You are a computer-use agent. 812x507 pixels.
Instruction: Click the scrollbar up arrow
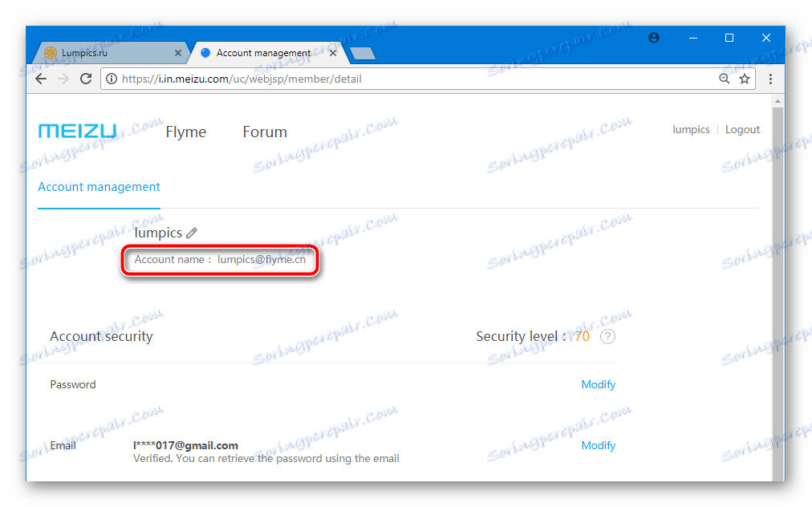(x=777, y=101)
